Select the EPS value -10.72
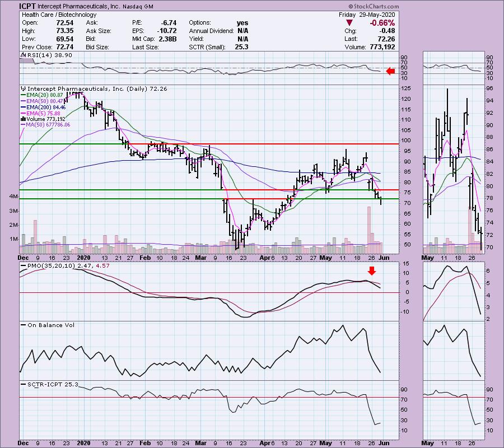The image size is (504, 448). pyautogui.click(x=167, y=31)
